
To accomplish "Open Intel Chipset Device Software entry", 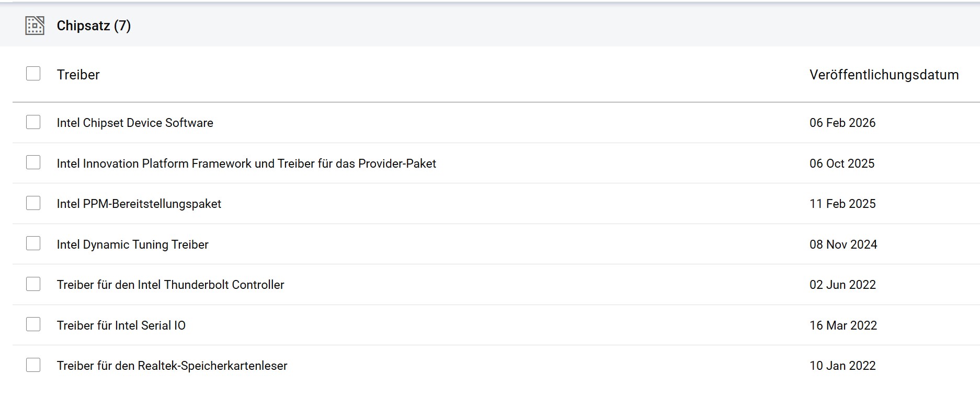I will (135, 123).
